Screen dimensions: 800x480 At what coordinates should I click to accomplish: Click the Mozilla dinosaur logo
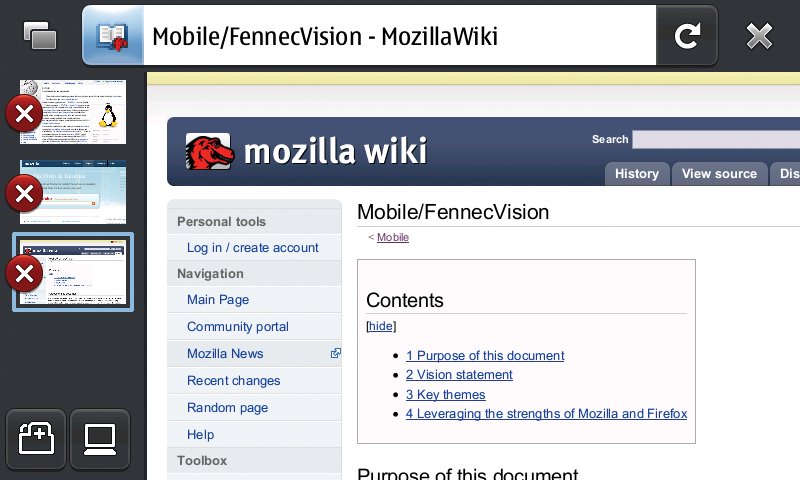click(209, 151)
